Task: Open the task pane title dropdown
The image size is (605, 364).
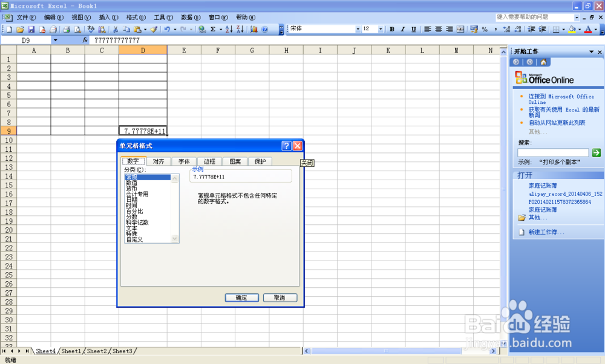Action: coord(591,51)
